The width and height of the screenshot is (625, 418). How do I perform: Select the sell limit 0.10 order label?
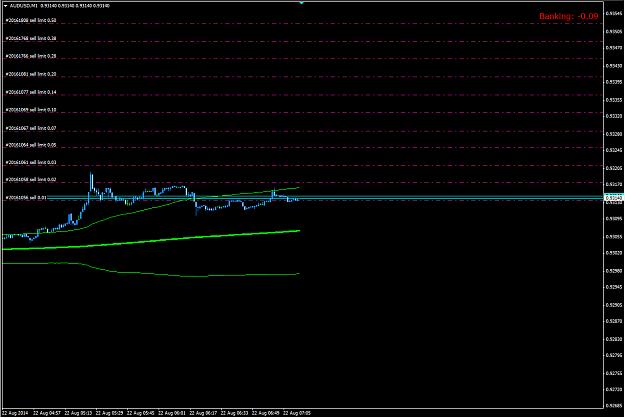click(x=31, y=110)
